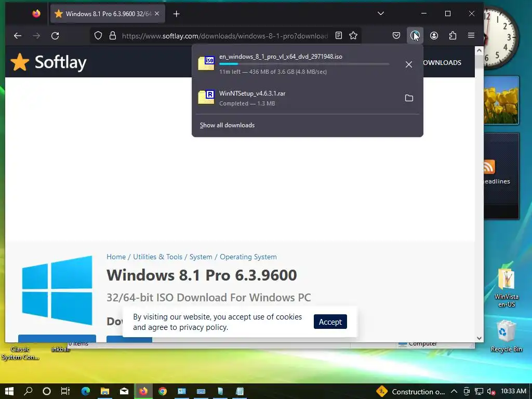This screenshot has width=532, height=399.
Task: Click the page scrollbar down arrow
Action: pos(479,338)
